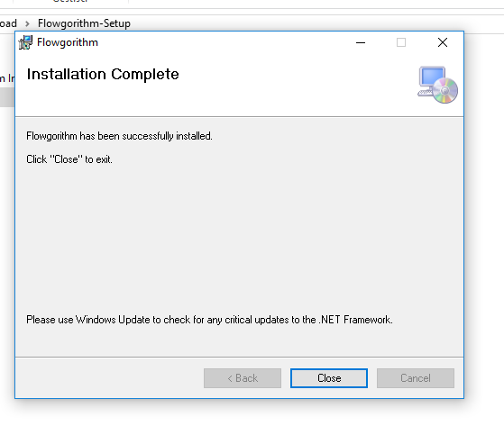Click the disabled maximize box icon

(401, 42)
